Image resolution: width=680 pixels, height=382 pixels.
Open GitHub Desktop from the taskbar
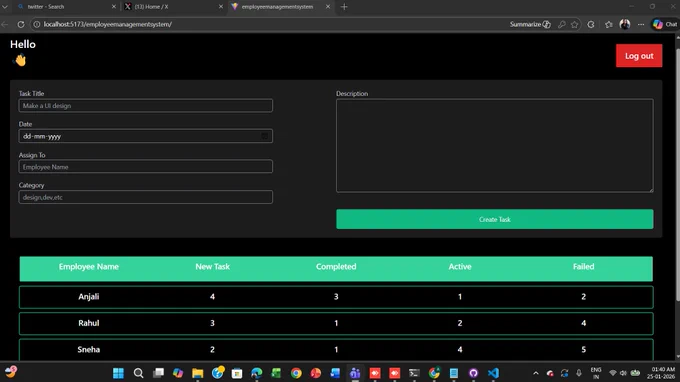pyautogui.click(x=473, y=373)
